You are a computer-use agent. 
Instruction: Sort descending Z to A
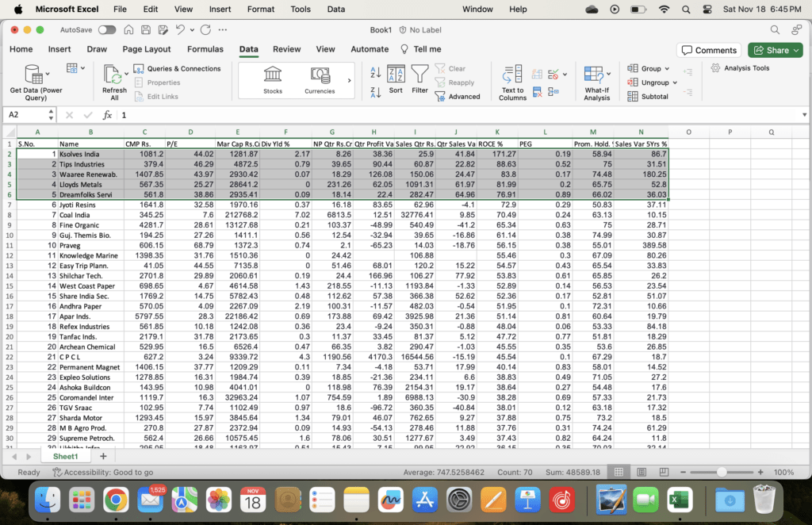(376, 92)
